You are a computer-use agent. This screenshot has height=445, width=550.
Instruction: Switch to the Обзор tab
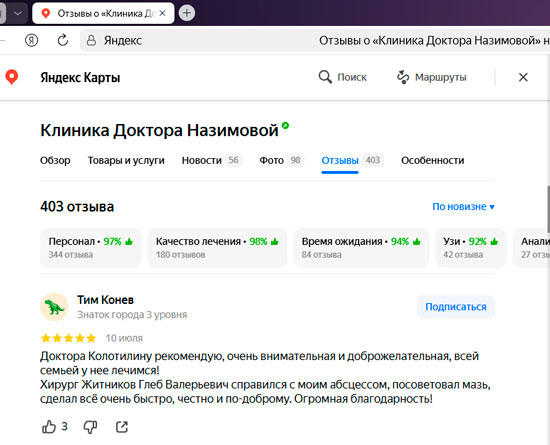click(x=55, y=160)
